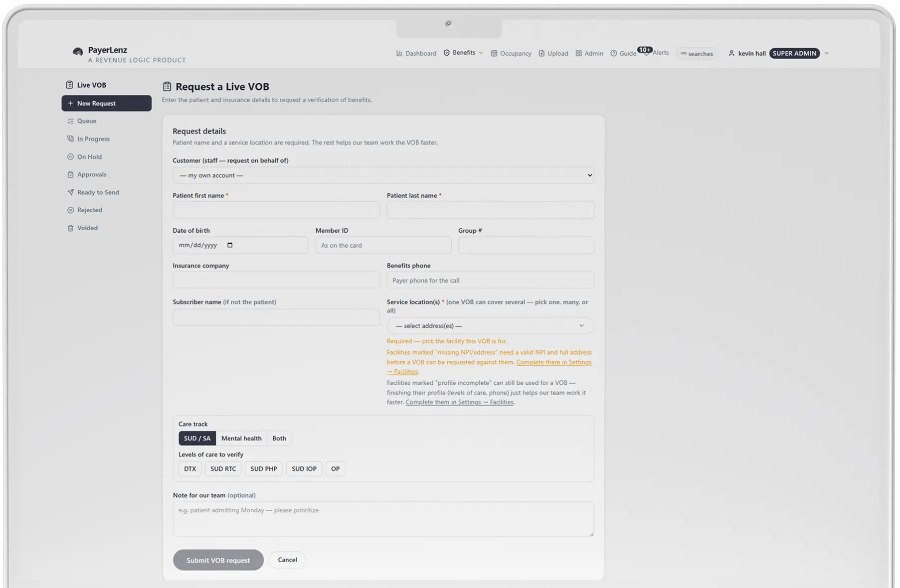Toggle the OP level of care
Screen dimensions: 900x588
coord(336,469)
